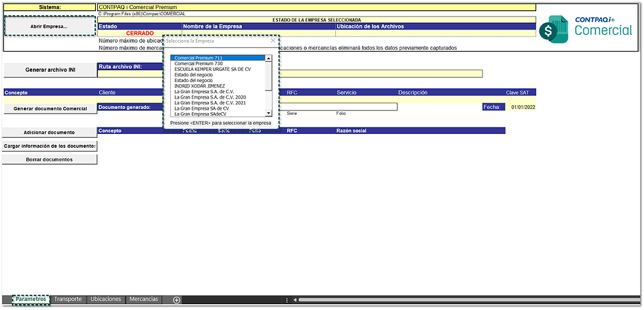Click the Razón social column header
644x310 pixels.
351,131
